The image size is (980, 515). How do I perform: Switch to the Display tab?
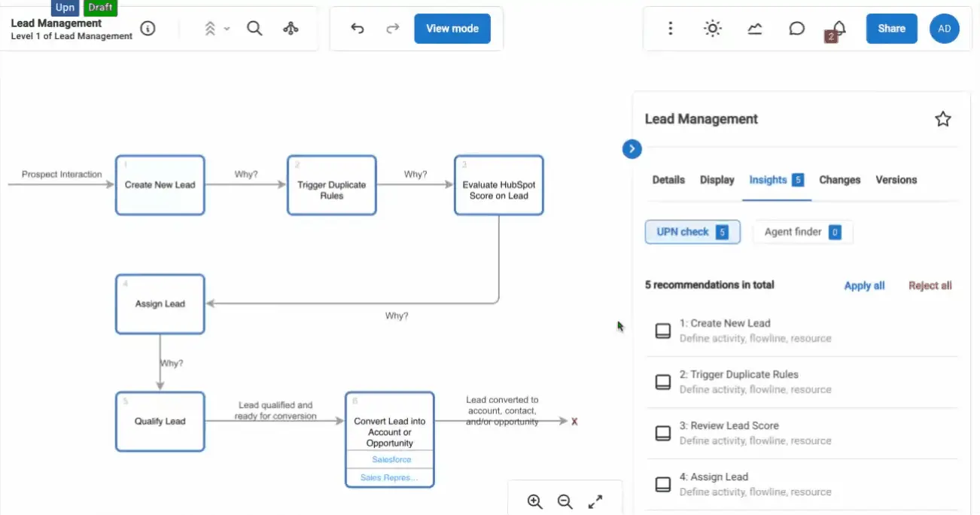pos(717,180)
